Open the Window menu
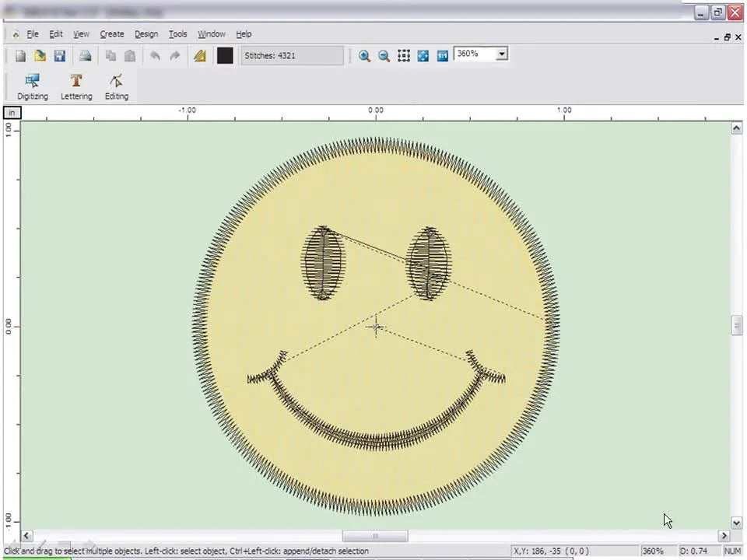The height and width of the screenshot is (560, 747). click(x=212, y=33)
